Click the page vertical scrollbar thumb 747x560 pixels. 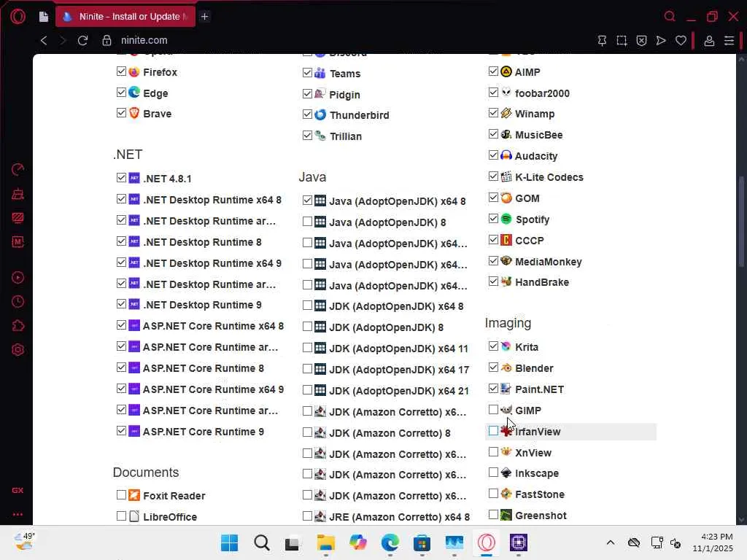tap(741, 222)
